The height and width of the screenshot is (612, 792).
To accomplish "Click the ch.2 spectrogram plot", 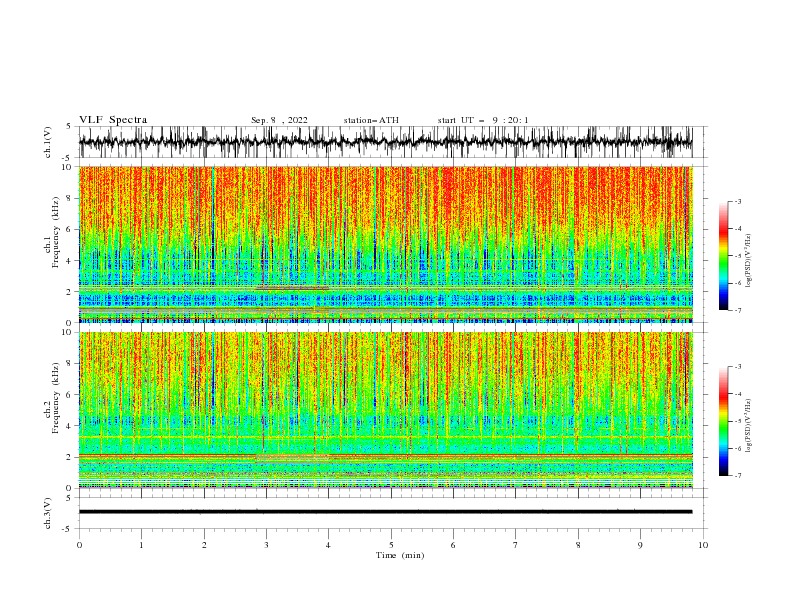I will click(x=385, y=410).
